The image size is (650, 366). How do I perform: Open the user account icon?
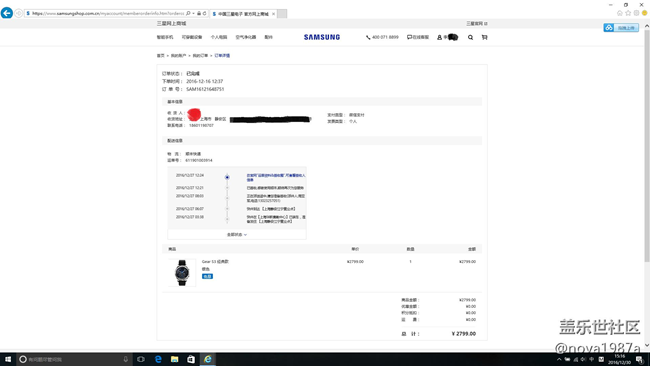click(x=439, y=37)
